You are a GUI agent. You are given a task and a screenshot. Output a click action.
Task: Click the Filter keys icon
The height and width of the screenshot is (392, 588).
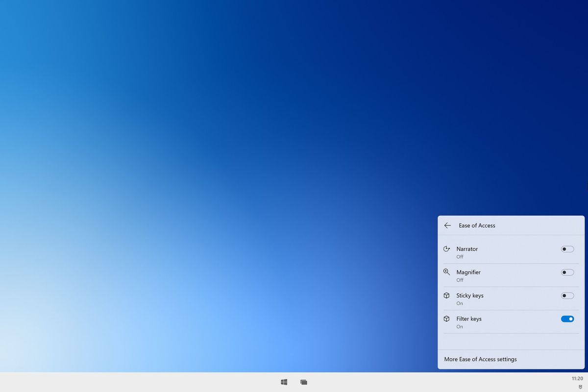(446, 318)
